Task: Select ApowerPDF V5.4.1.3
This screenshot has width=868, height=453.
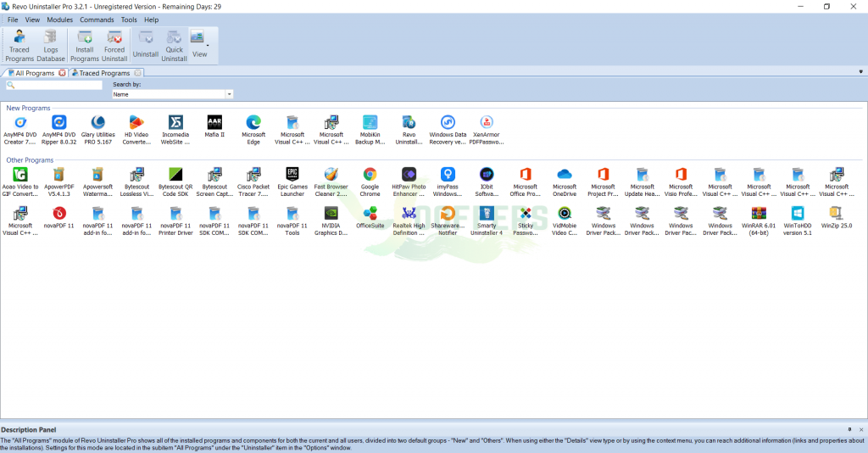Action: pyautogui.click(x=59, y=182)
